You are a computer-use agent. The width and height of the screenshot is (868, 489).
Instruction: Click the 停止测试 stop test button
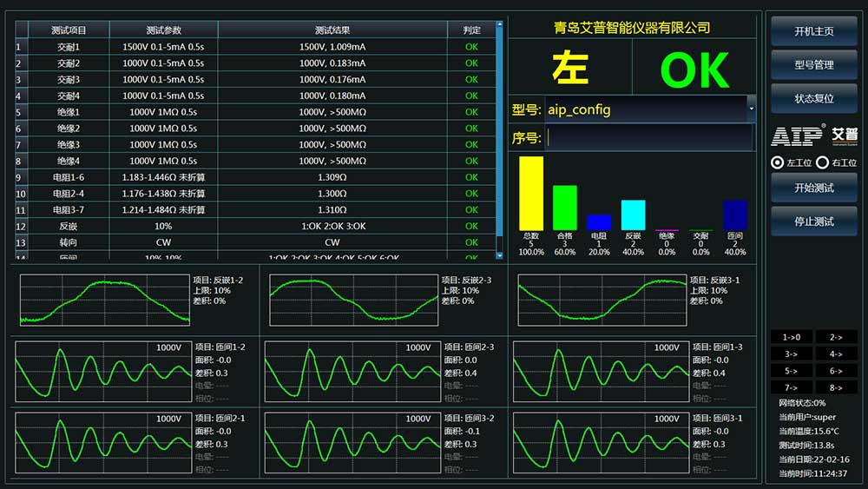(x=813, y=221)
